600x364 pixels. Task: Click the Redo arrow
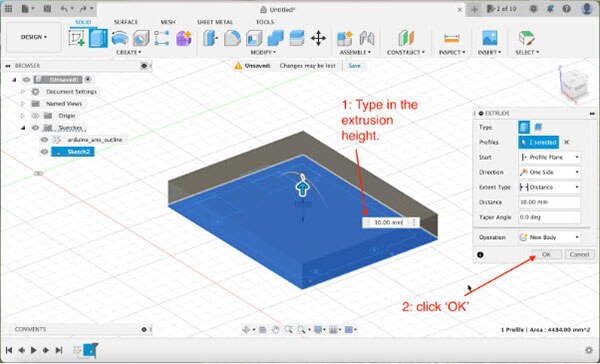pos(83,9)
